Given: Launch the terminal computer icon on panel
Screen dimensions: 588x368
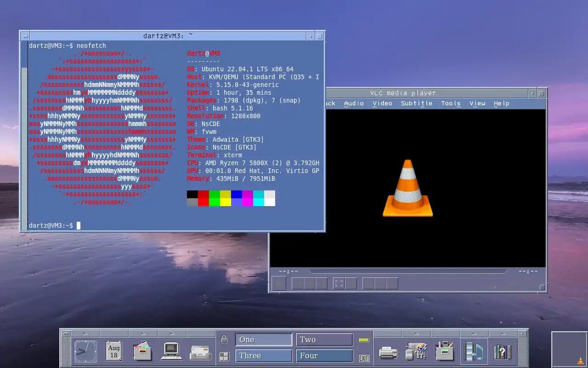Looking at the screenshot, I should coord(171,352).
